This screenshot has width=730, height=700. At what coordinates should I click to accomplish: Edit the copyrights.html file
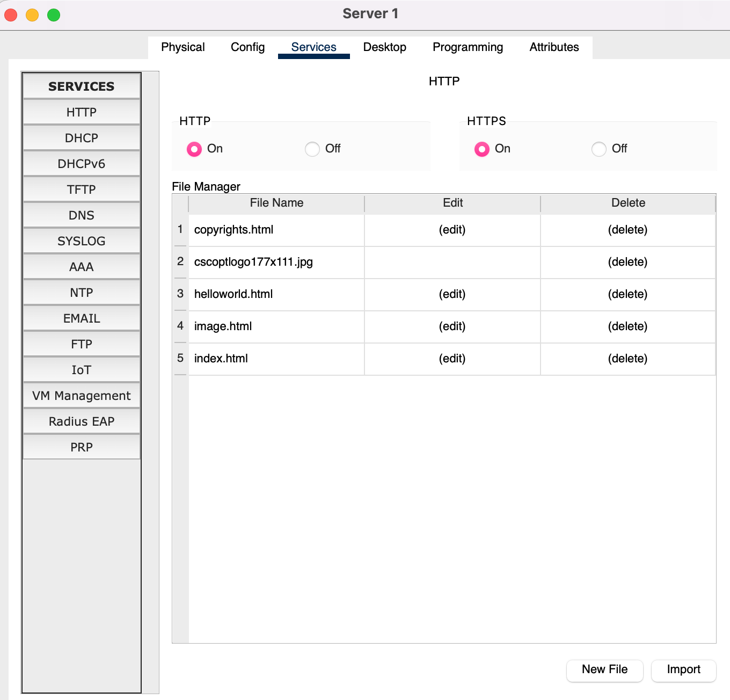pyautogui.click(x=452, y=230)
